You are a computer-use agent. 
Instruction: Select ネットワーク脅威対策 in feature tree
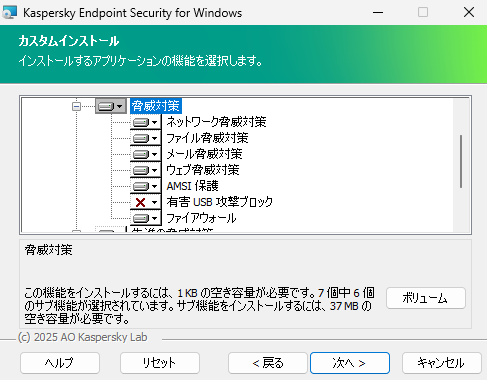[216, 122]
